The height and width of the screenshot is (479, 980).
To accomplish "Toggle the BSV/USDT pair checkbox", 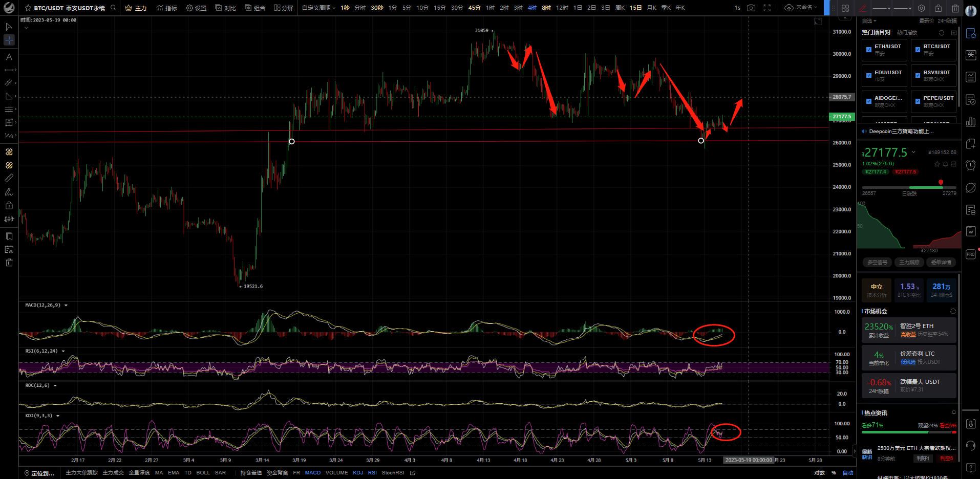I will (x=918, y=76).
